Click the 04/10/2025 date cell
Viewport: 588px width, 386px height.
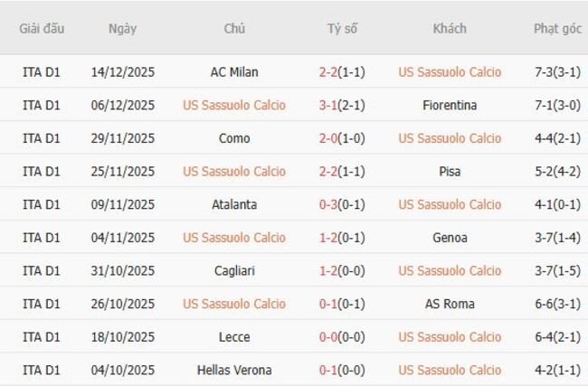point(122,370)
